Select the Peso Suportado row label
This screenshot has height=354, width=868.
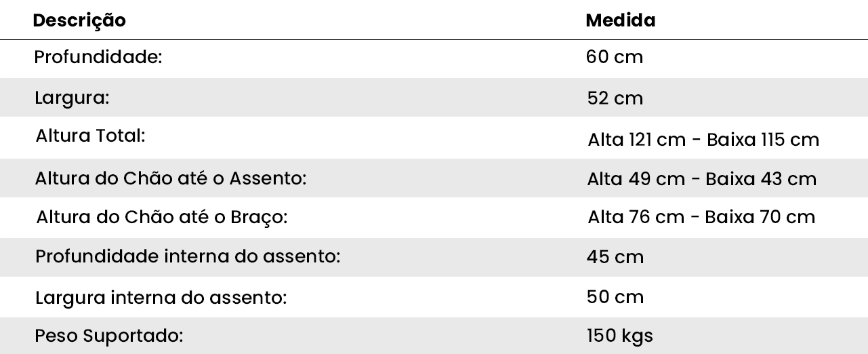[109, 336]
